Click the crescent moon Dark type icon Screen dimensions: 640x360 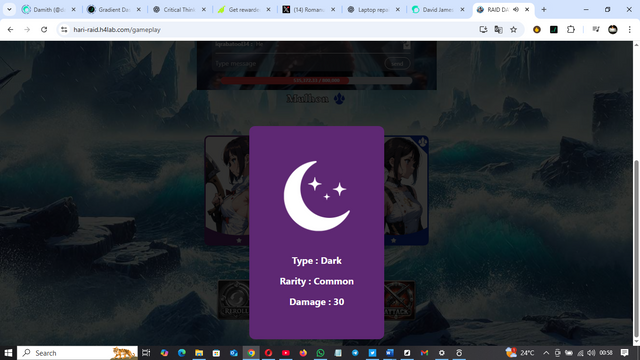pos(317,196)
